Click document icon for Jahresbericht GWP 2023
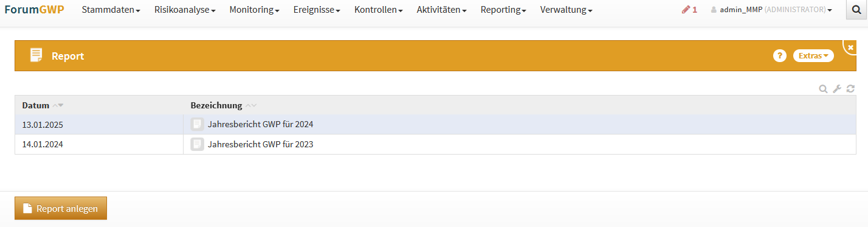This screenshot has width=868, height=227. coord(197,144)
